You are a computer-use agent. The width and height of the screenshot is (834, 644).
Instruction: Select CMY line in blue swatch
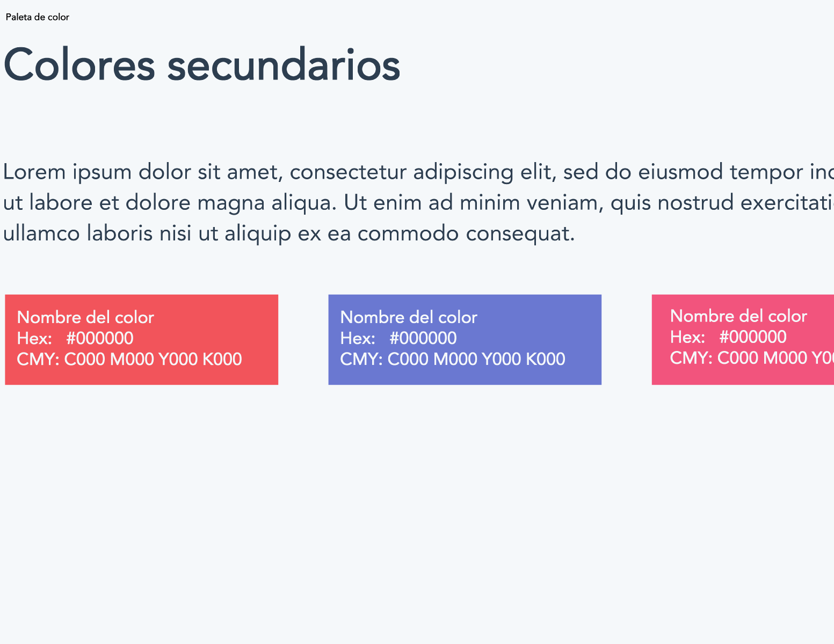(453, 359)
